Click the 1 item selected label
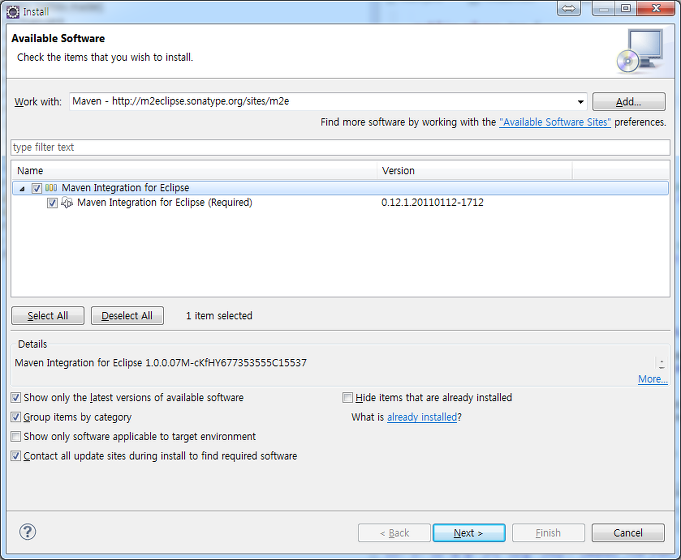This screenshot has height=560, width=681. click(x=219, y=315)
